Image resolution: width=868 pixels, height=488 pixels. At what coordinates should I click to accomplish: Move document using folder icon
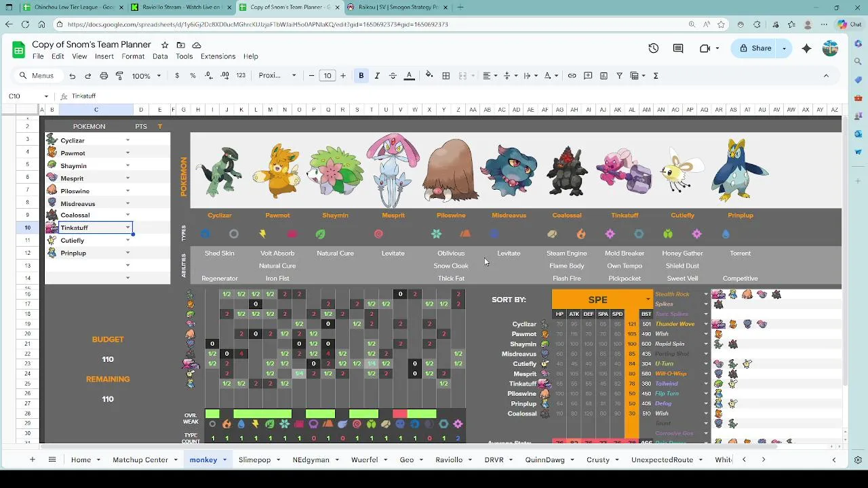pyautogui.click(x=180, y=45)
